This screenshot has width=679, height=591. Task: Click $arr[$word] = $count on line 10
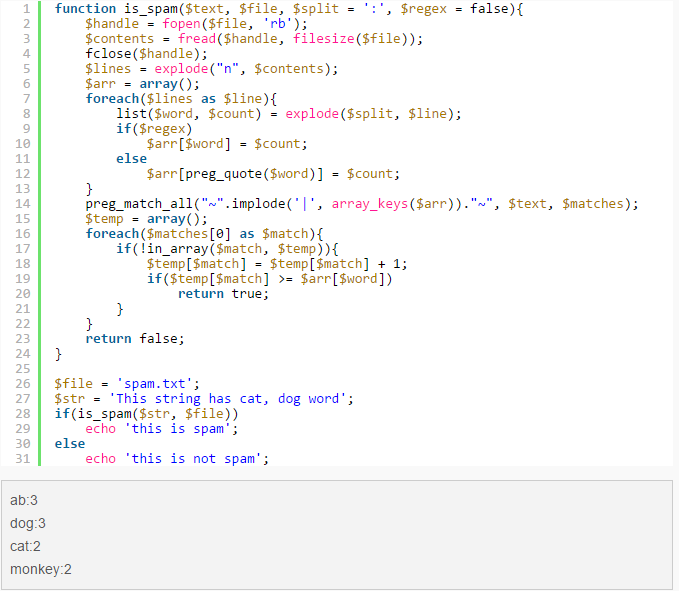(x=223, y=144)
